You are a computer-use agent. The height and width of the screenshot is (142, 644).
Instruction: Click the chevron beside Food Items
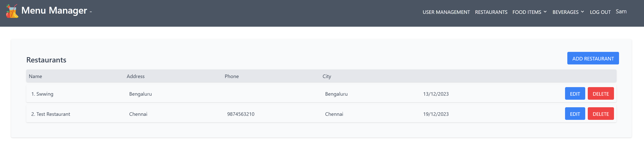545,12
